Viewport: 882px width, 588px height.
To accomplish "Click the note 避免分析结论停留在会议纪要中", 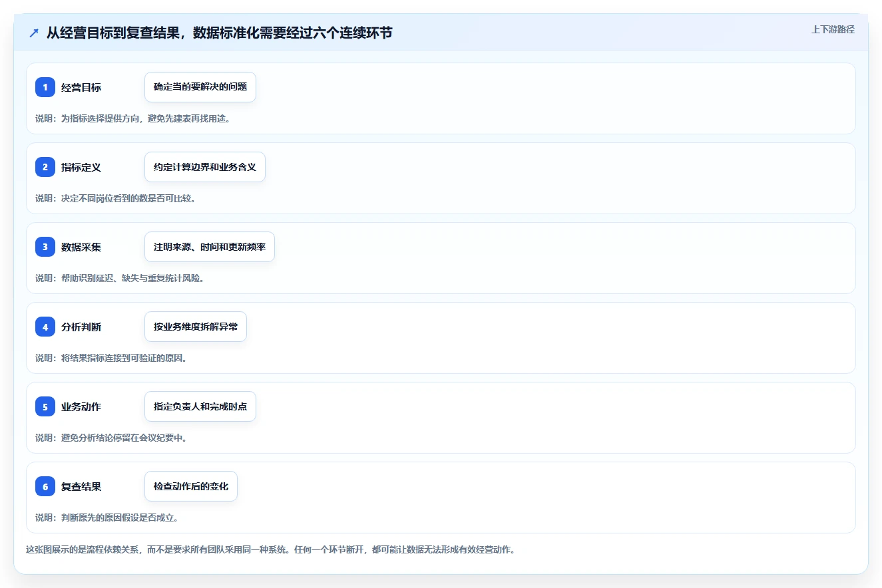I will (111, 438).
